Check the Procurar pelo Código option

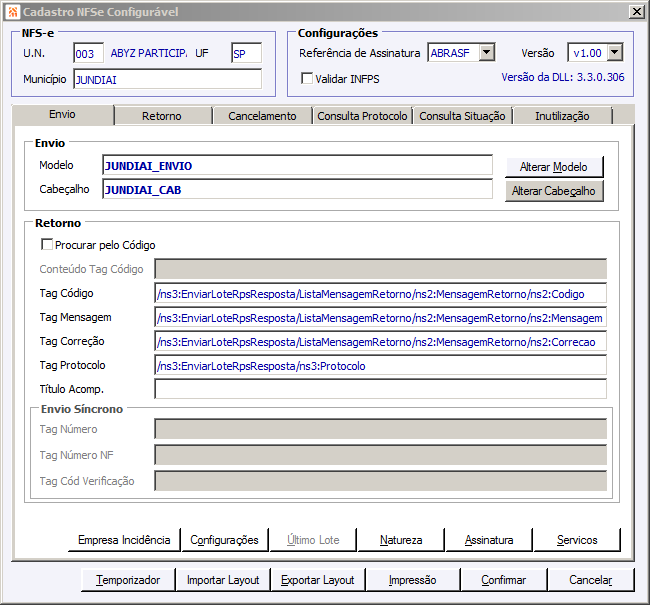[47, 244]
